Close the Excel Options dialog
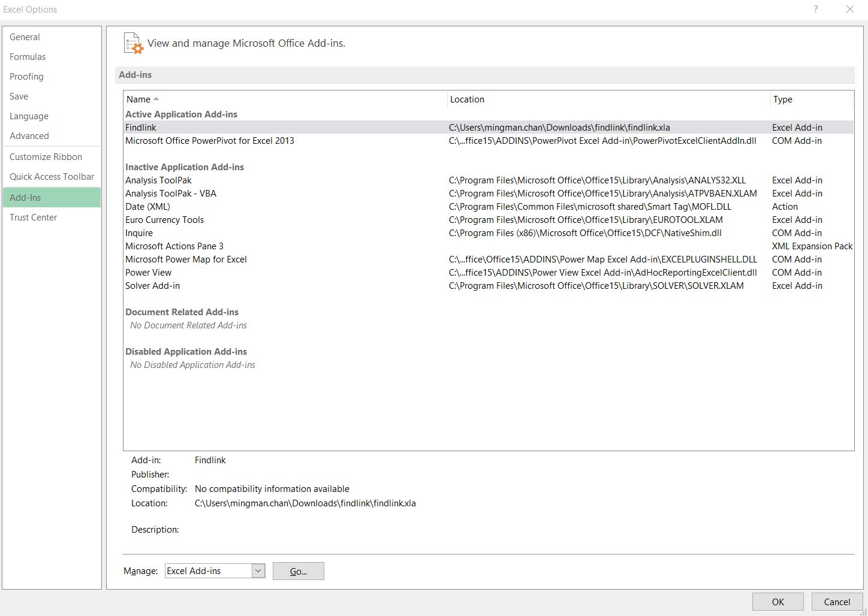This screenshot has width=868, height=616. click(x=849, y=9)
